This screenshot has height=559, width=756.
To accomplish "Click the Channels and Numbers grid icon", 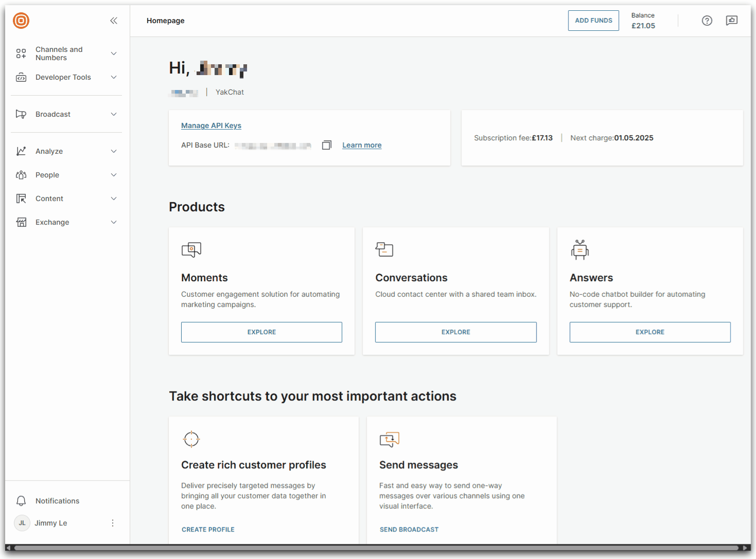I will click(x=21, y=53).
